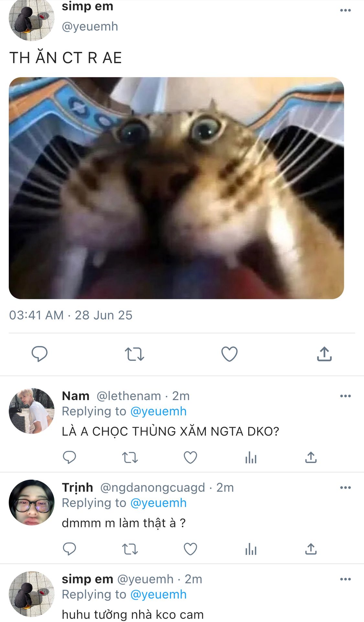The height and width of the screenshot is (622, 364).
Task: Open the blurry cat photo
Action: [x=176, y=188]
